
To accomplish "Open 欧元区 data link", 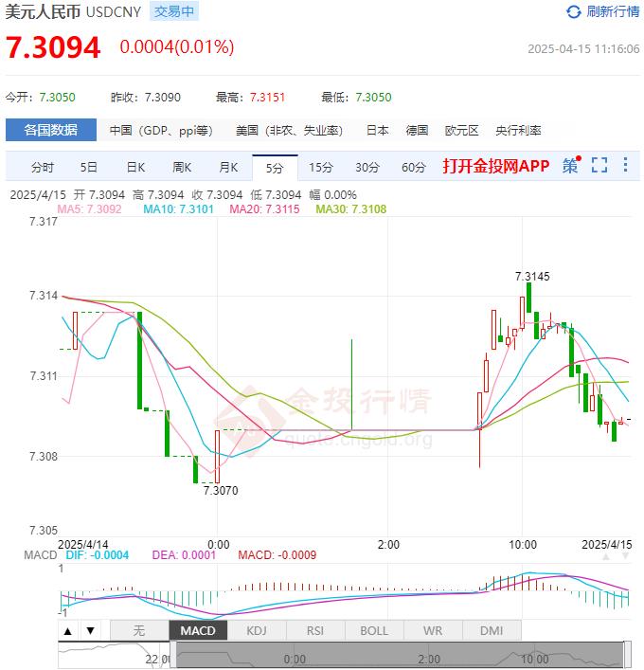I will pyautogui.click(x=461, y=131).
